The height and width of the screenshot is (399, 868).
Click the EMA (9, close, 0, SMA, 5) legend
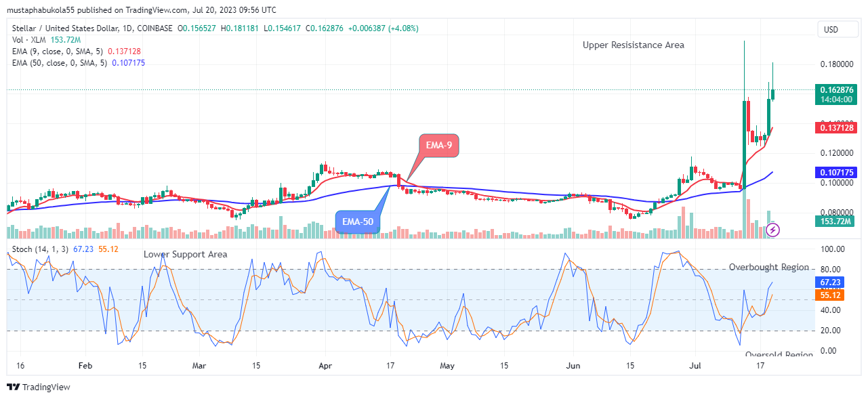coord(58,51)
